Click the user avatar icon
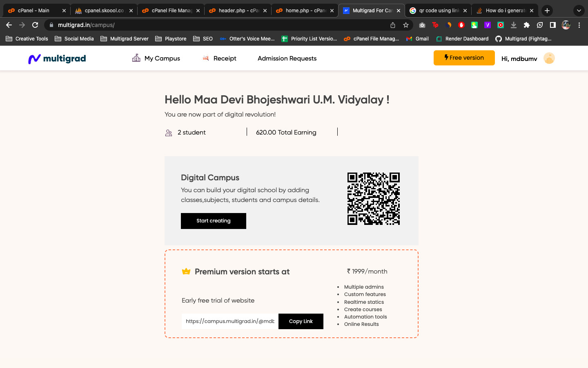The height and width of the screenshot is (368, 588). point(549,58)
